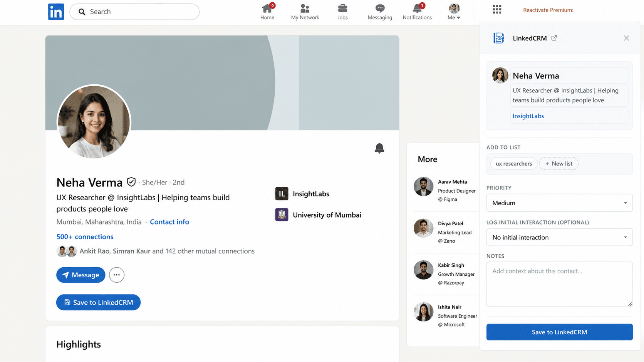
Task: Click the LinkedCRM panel logo icon
Action: pyautogui.click(x=499, y=38)
